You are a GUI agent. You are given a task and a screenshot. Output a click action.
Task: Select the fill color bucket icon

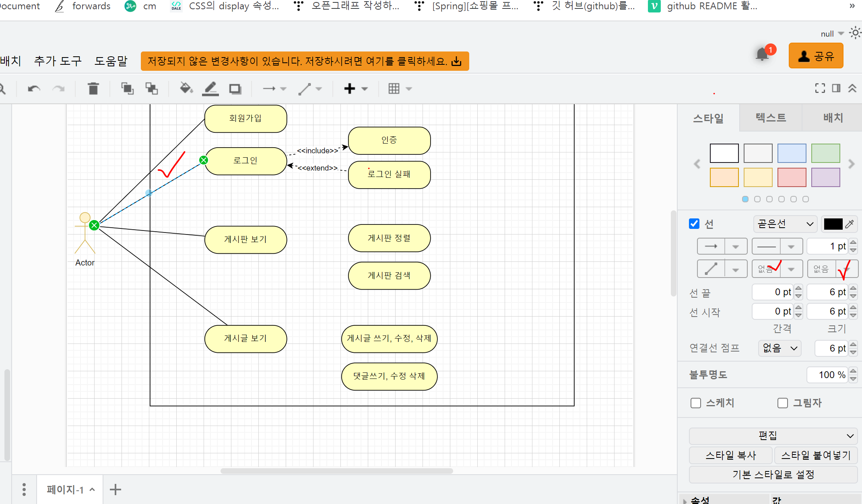pyautogui.click(x=186, y=88)
